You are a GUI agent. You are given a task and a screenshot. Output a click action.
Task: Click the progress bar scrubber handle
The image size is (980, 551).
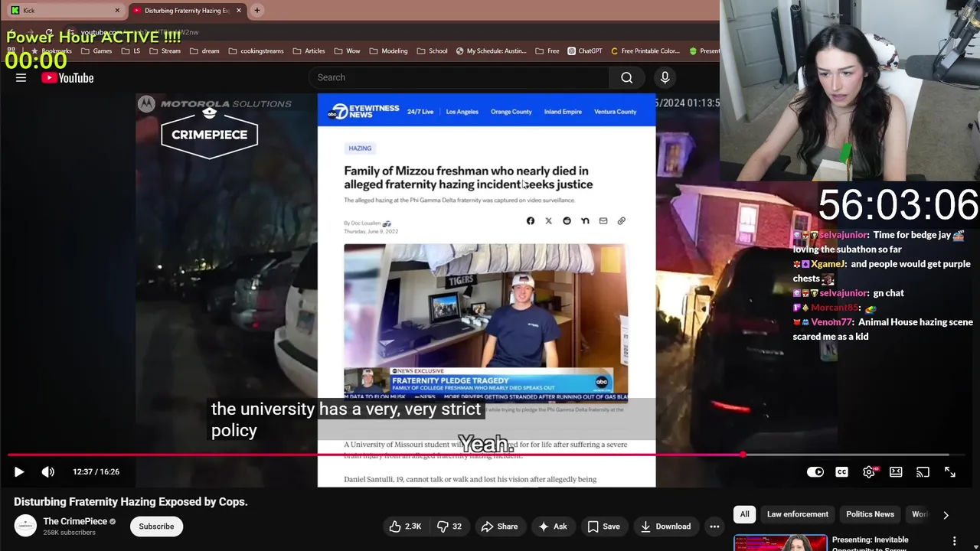tap(743, 455)
